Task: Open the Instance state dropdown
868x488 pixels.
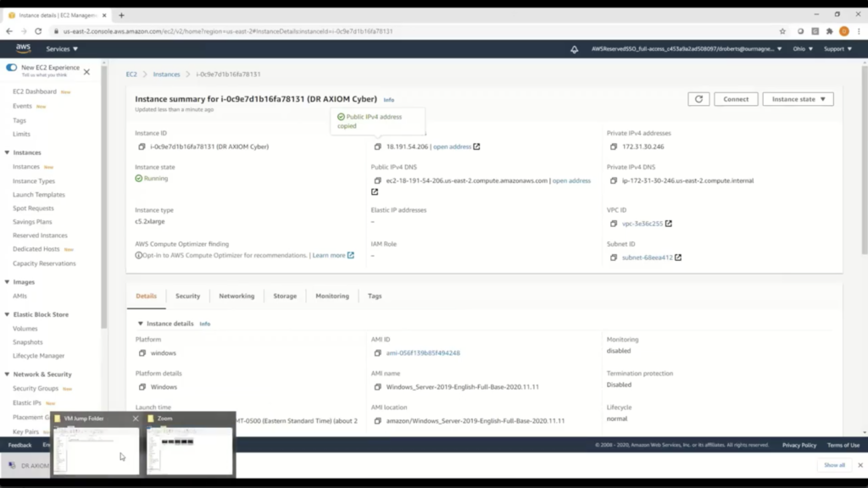Action: pos(798,99)
